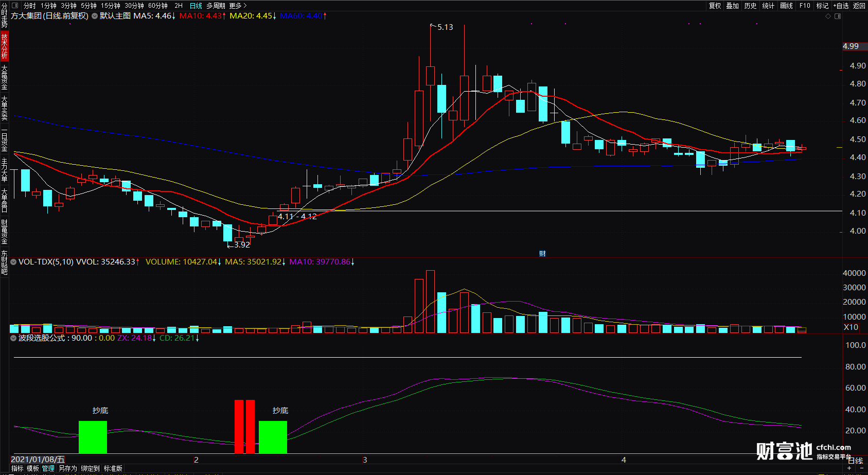The height and width of the screenshot is (475, 868).
Task: Open the 大单买卖 sidebar tab
Action: tap(4, 108)
